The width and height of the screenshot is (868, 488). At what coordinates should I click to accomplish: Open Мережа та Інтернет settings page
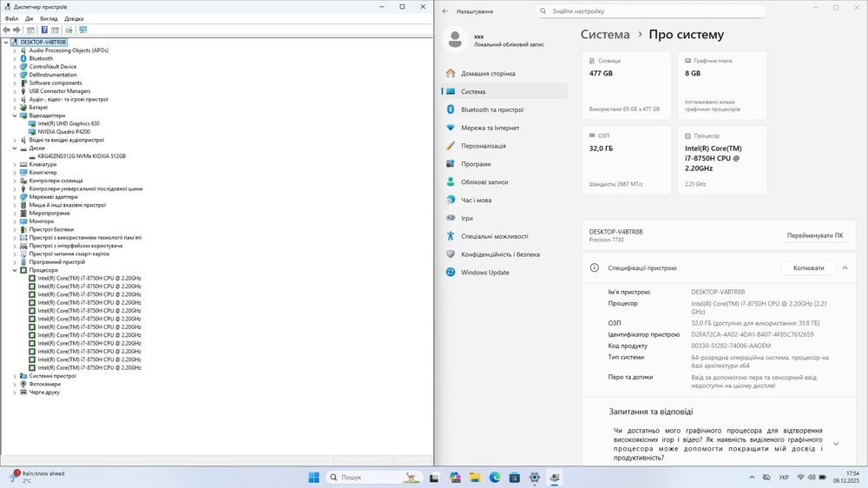pos(505,128)
